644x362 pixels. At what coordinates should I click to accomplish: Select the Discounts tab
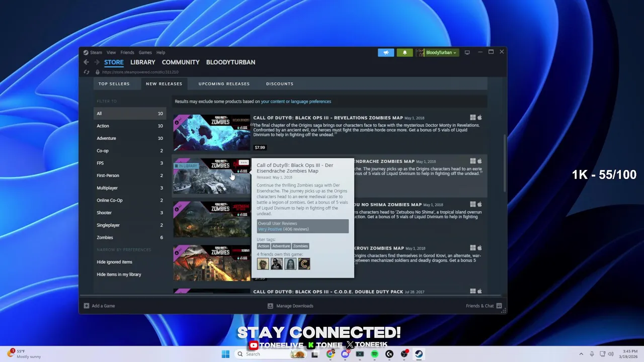[x=280, y=83]
